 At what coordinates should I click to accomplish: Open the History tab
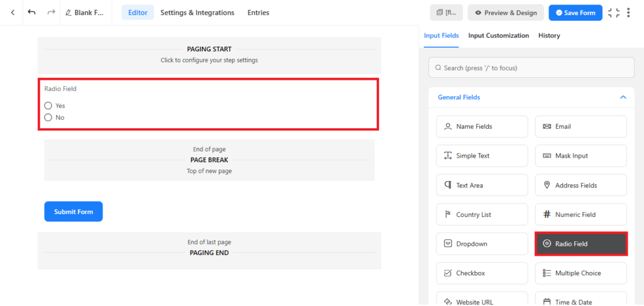tap(549, 36)
